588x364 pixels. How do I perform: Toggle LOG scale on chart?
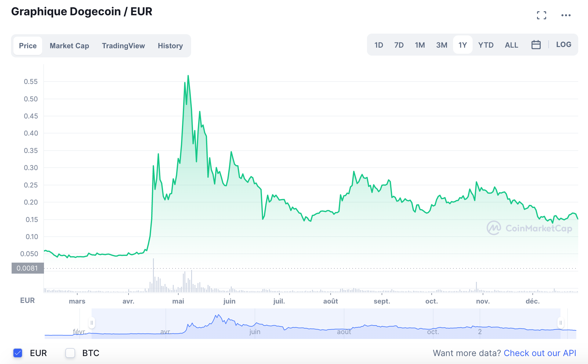click(564, 44)
